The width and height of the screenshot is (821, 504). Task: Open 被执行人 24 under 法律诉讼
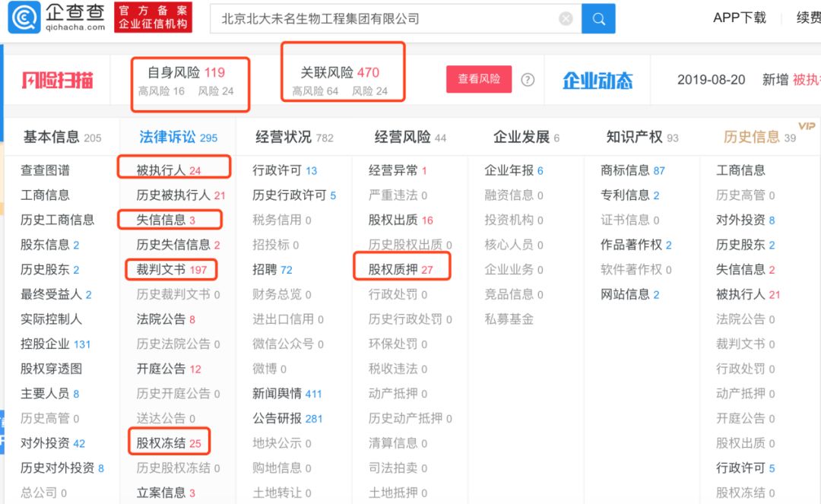click(169, 170)
